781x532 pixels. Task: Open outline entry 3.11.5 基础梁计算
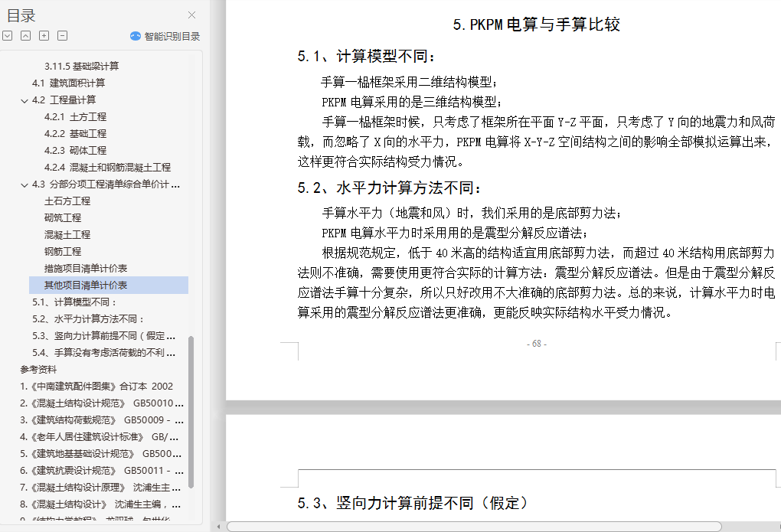pyautogui.click(x=82, y=67)
